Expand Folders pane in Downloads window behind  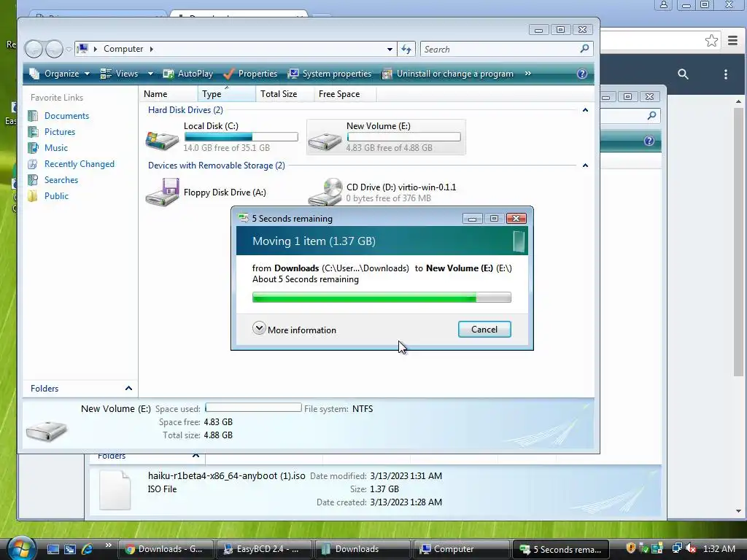click(x=196, y=456)
